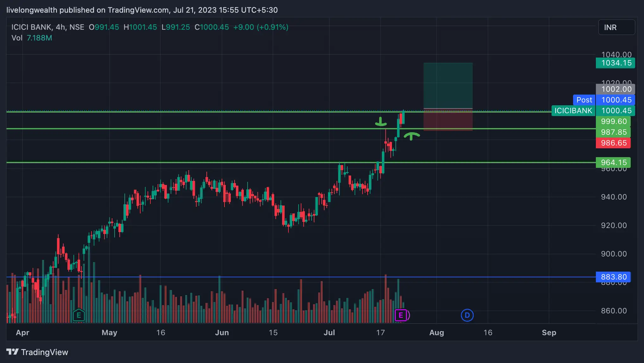644x363 pixels.
Task: Click the green down-arrow annotation above the candles
Action: [x=381, y=122]
